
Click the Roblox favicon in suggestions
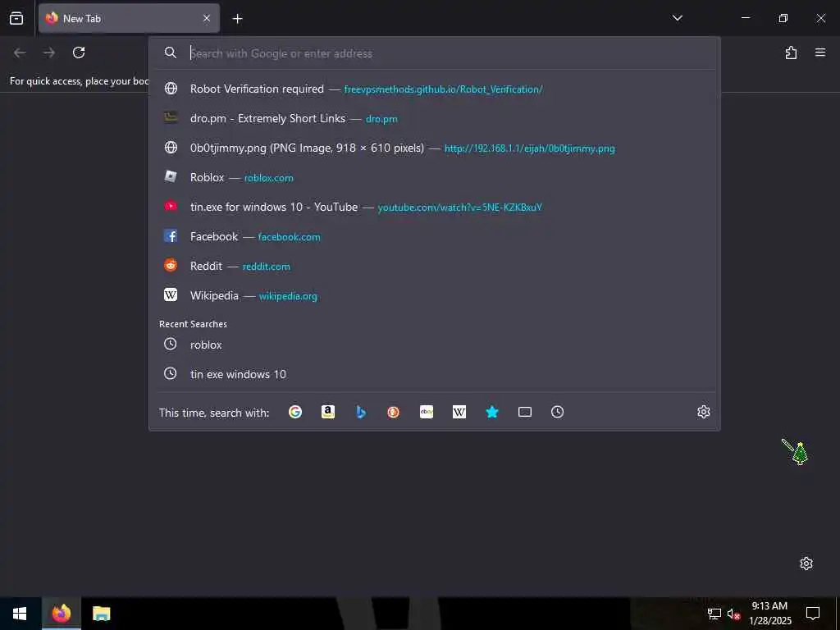click(x=171, y=176)
